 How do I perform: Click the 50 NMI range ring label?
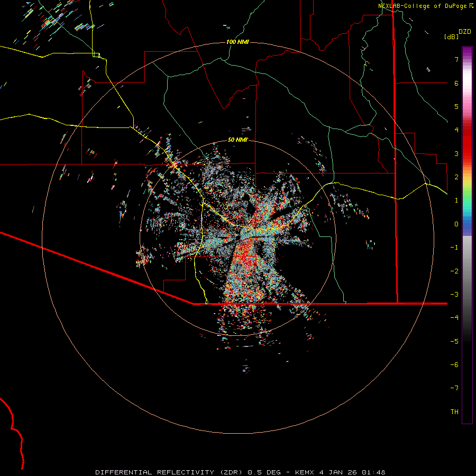point(237,140)
